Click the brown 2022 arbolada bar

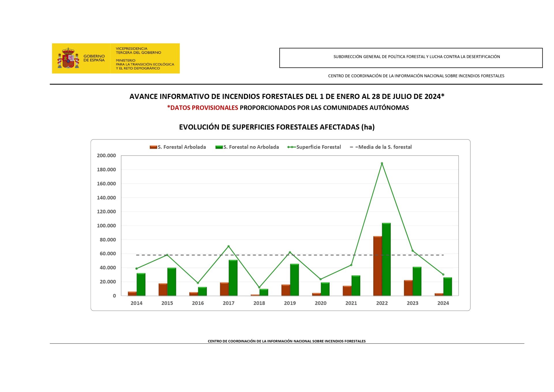click(377, 266)
